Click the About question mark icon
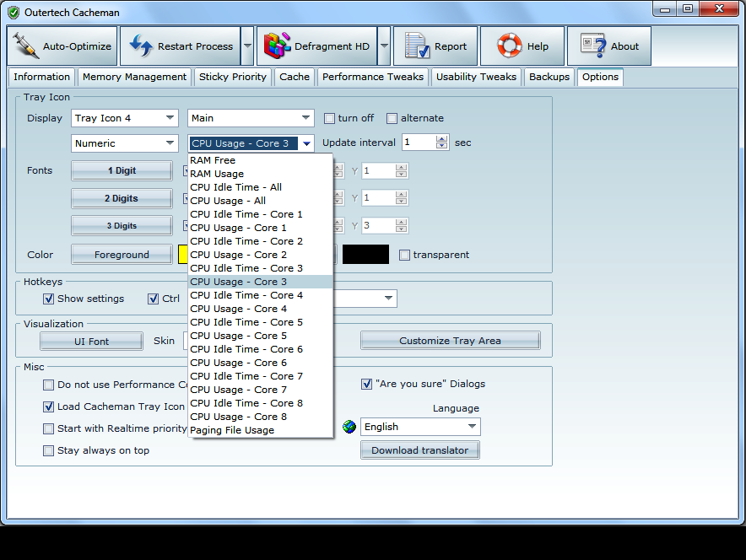The image size is (746, 560). pyautogui.click(x=593, y=46)
